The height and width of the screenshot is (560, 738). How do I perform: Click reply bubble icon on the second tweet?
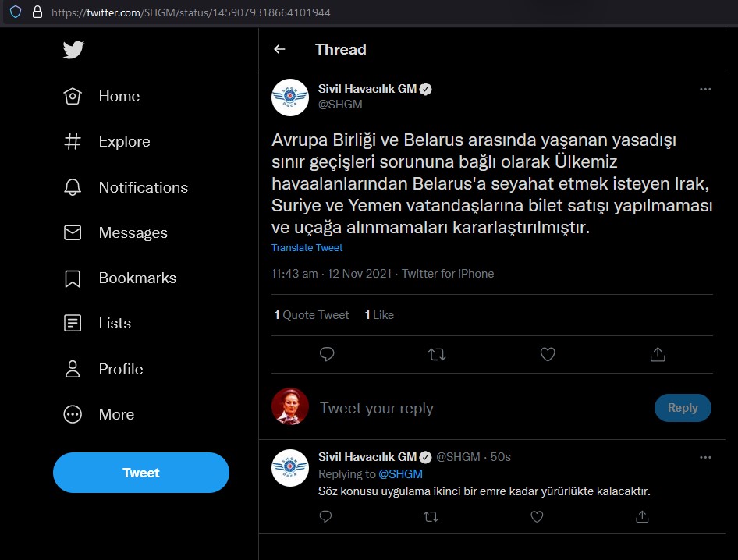tap(325, 516)
